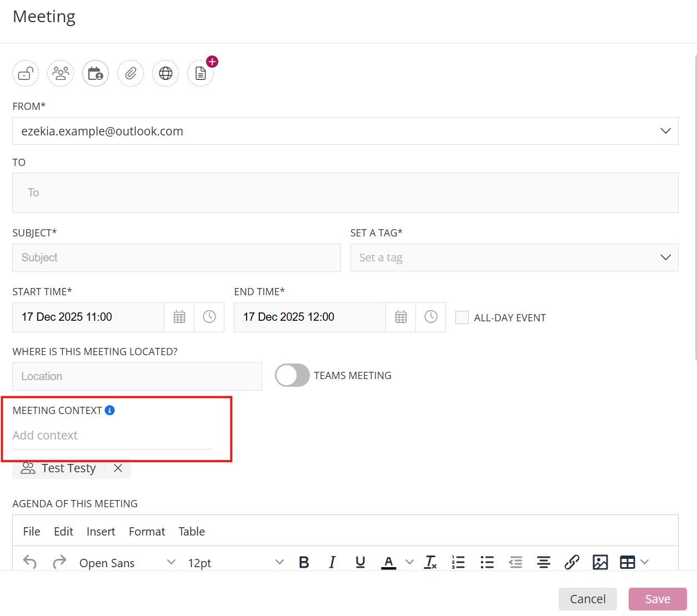Open the start time calendar picker
The height and width of the screenshot is (616, 697).
(x=179, y=317)
